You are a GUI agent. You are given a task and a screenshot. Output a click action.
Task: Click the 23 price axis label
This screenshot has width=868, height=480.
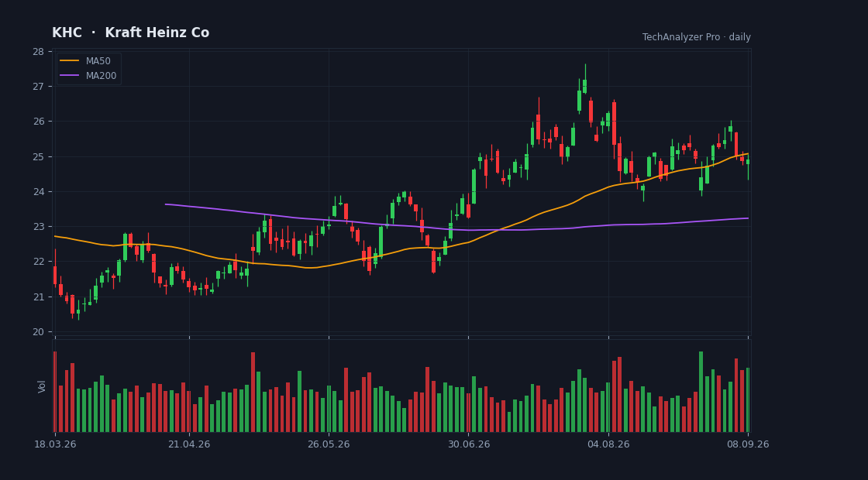click(x=38, y=227)
